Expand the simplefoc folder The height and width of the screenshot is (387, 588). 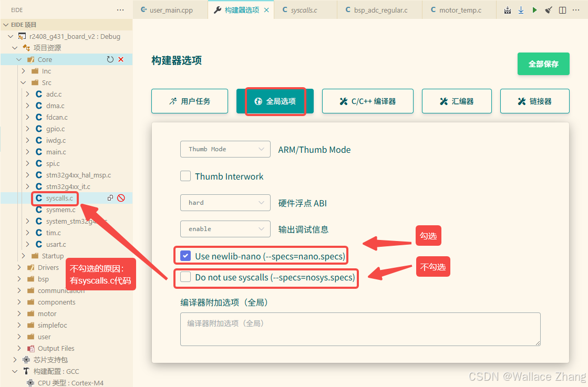point(19,325)
